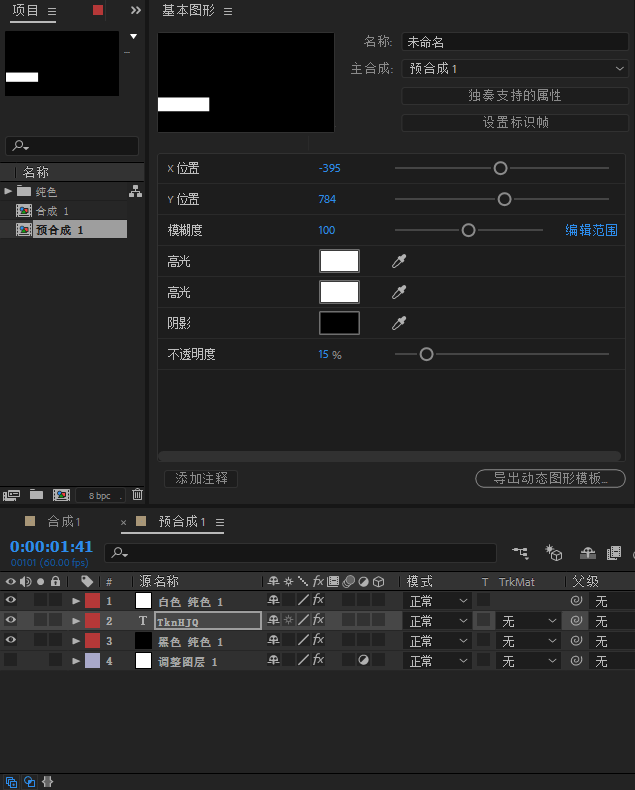
Task: Delete selected project item with trash icon
Action: point(137,494)
